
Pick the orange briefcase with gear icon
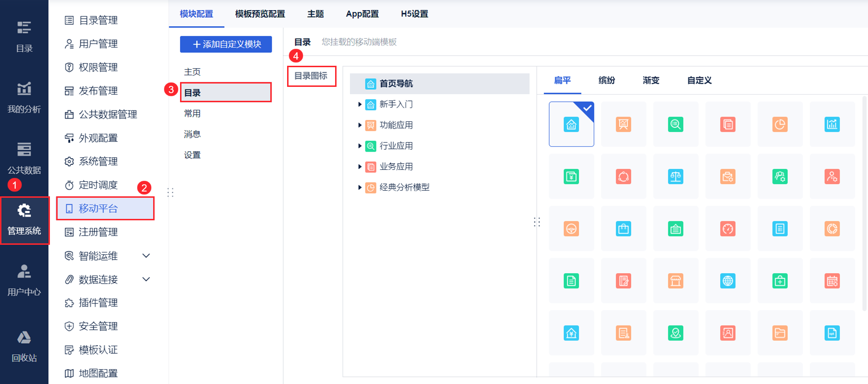[728, 177]
